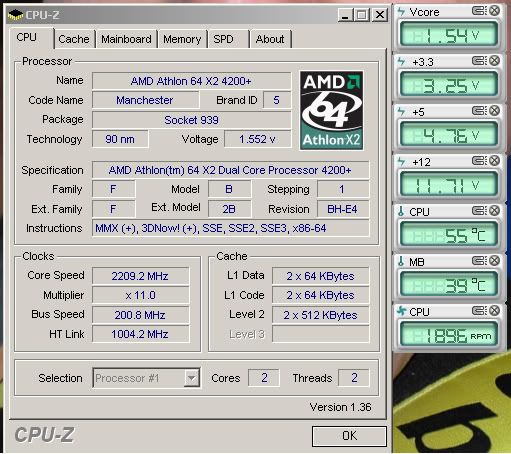Switch to the Cache tab

coord(74,39)
